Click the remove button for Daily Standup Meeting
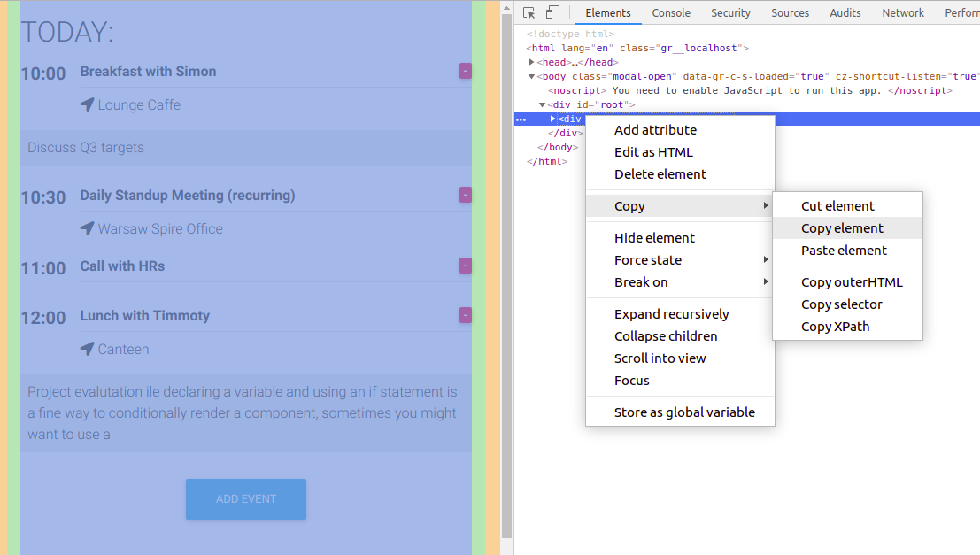The height and width of the screenshot is (555, 980). pos(465,195)
